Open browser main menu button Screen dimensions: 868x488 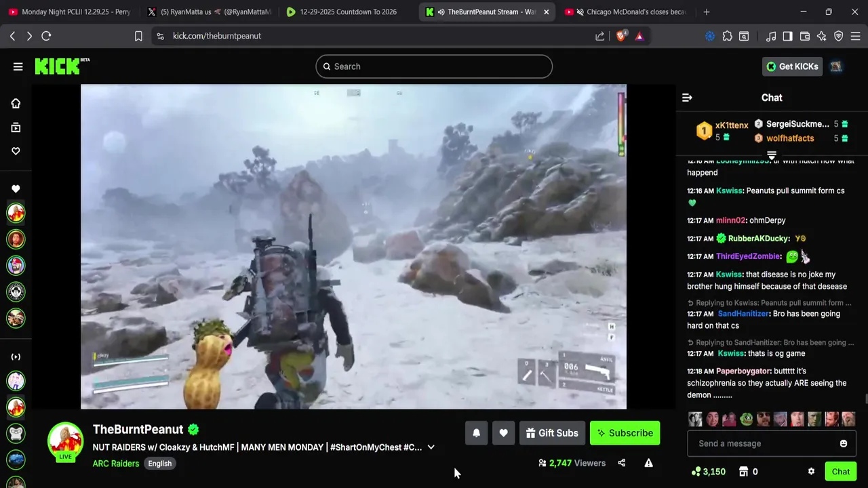(x=856, y=36)
